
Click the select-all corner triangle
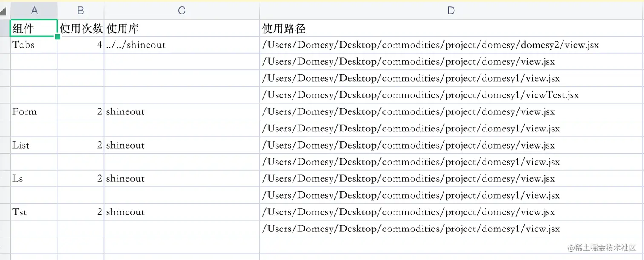4,11
